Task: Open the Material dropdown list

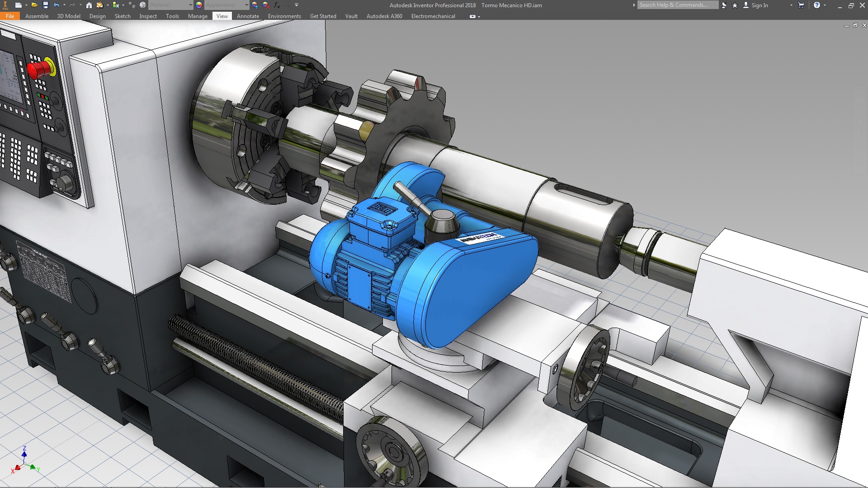Action: click(x=190, y=5)
